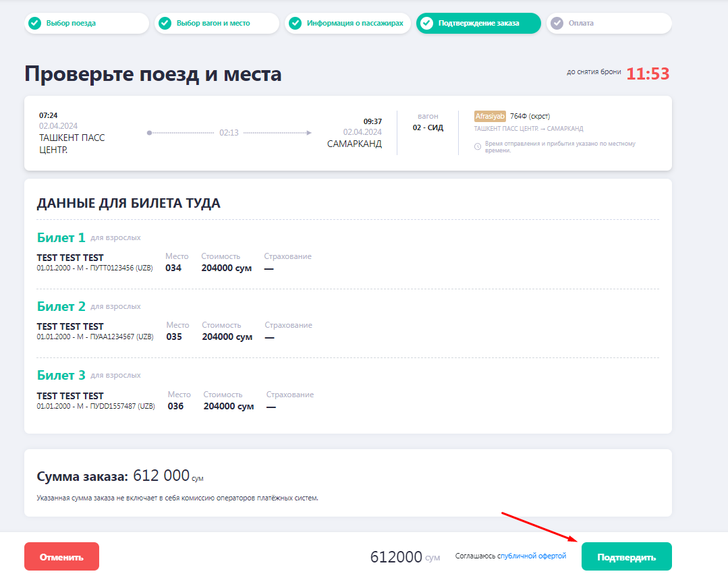Return to the Информация о пассажирах step label
Screen dimensions: 728x580
355,23
